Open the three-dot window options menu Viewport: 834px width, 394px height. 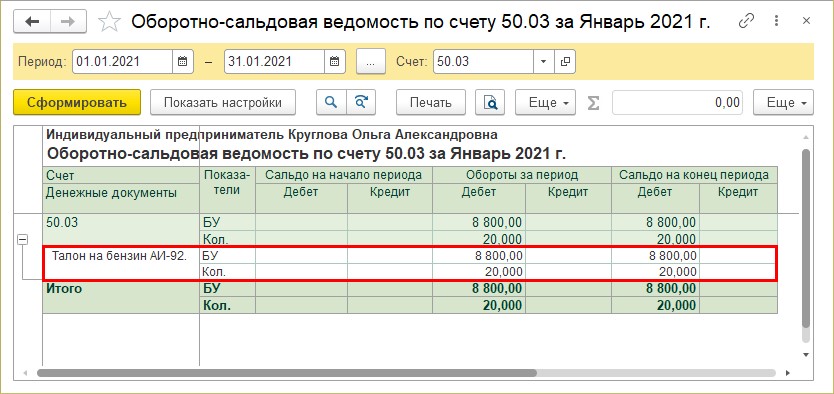point(777,21)
